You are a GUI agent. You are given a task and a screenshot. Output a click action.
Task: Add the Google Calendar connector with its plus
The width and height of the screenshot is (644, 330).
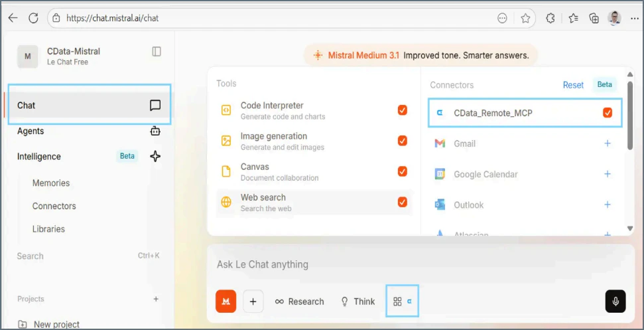(x=608, y=174)
